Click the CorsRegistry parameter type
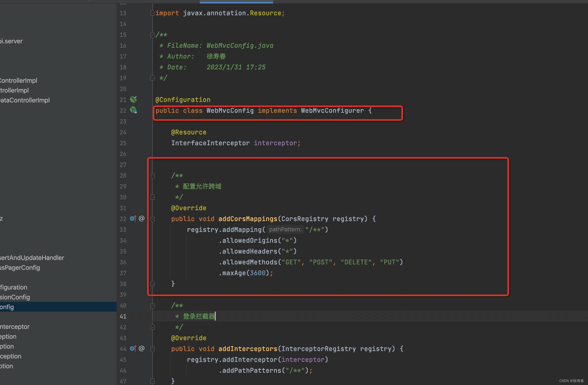588x385 pixels. 305,219
